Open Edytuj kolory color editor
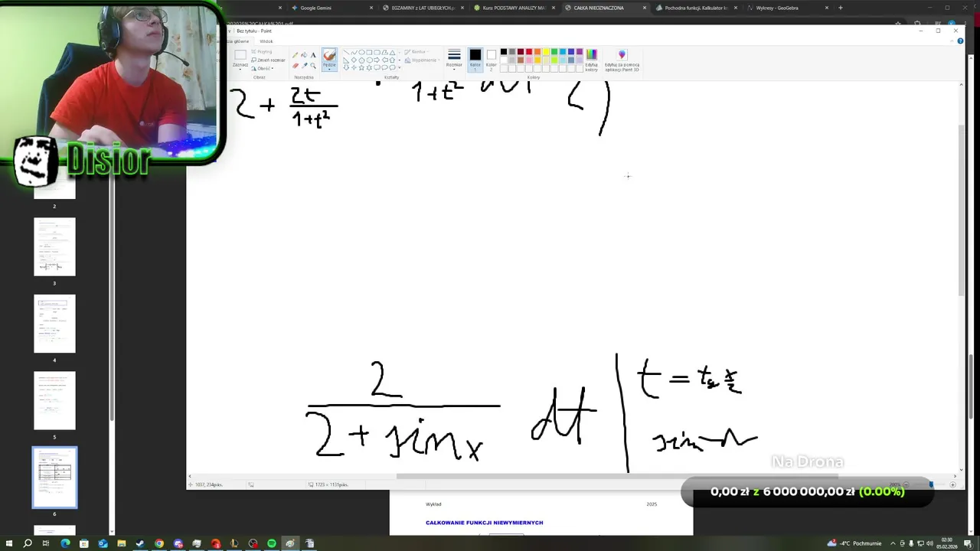 591,59
